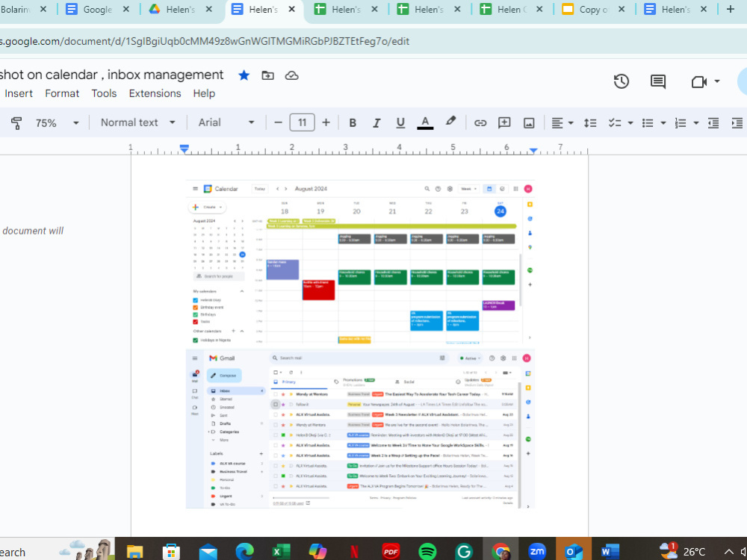Open the meeting options dropdown arrow
The width and height of the screenshot is (747, 560).
(717, 81)
